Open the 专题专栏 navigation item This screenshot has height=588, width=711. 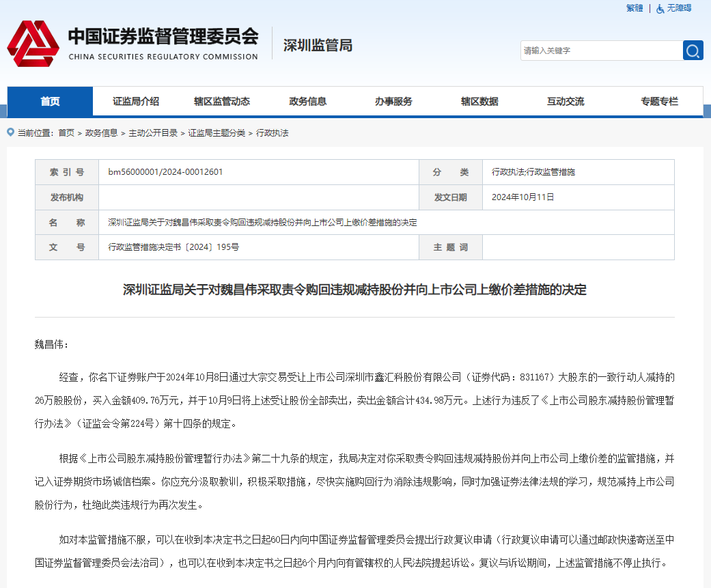[x=659, y=101]
